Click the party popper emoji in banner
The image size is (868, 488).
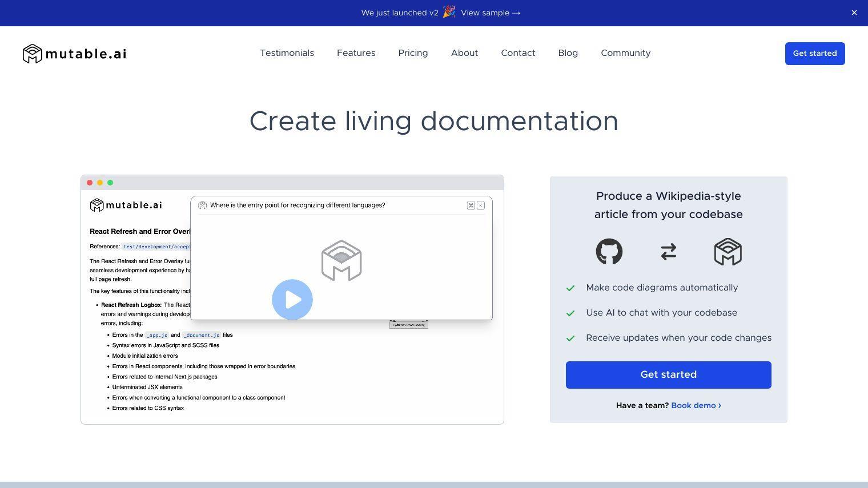coord(449,12)
